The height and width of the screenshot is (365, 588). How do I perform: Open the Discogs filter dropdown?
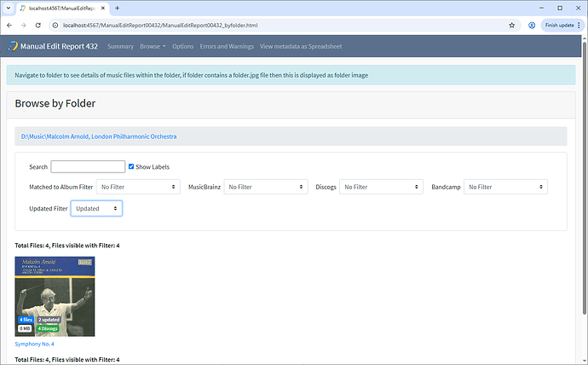382,187
